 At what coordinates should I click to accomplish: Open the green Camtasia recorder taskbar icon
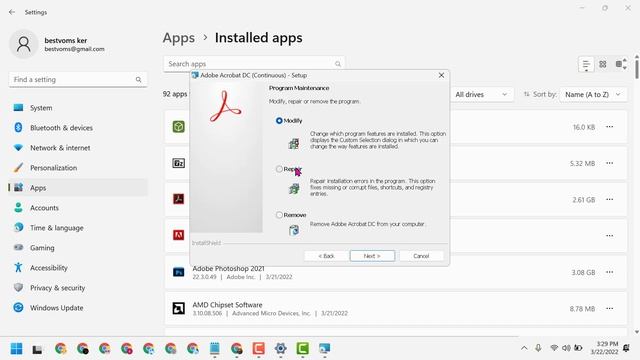click(x=302, y=349)
